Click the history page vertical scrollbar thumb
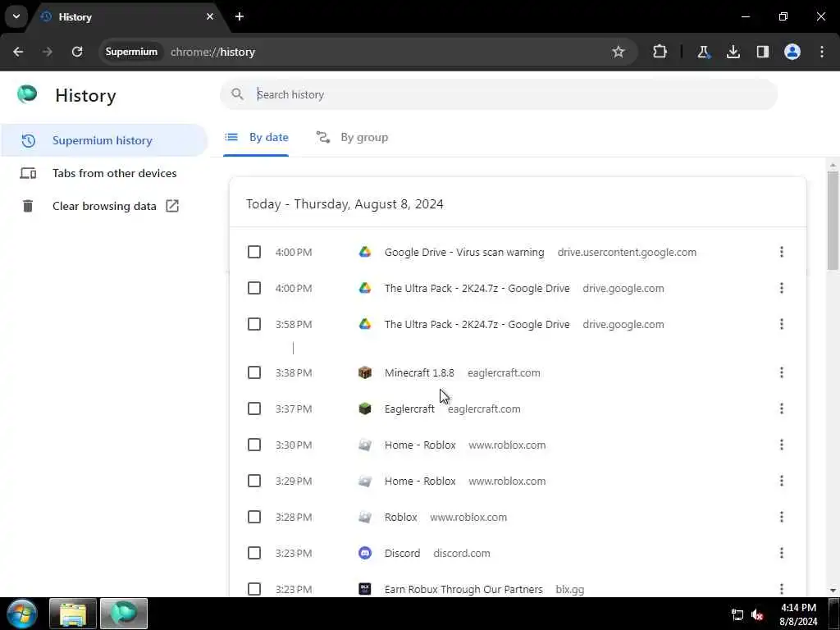This screenshot has height=630, width=840. 833,220
